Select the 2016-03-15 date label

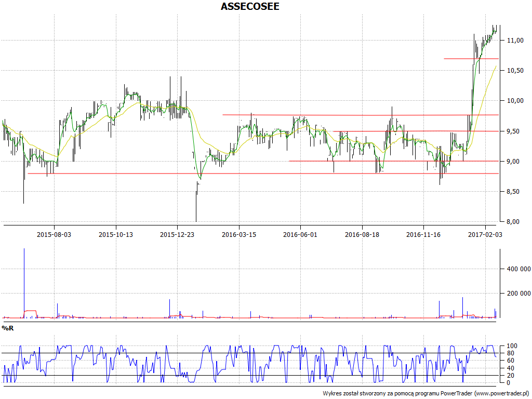[x=239, y=234]
